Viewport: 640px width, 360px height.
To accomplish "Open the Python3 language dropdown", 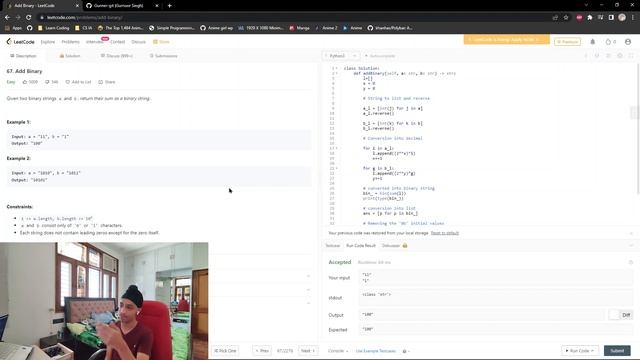I will point(341,56).
